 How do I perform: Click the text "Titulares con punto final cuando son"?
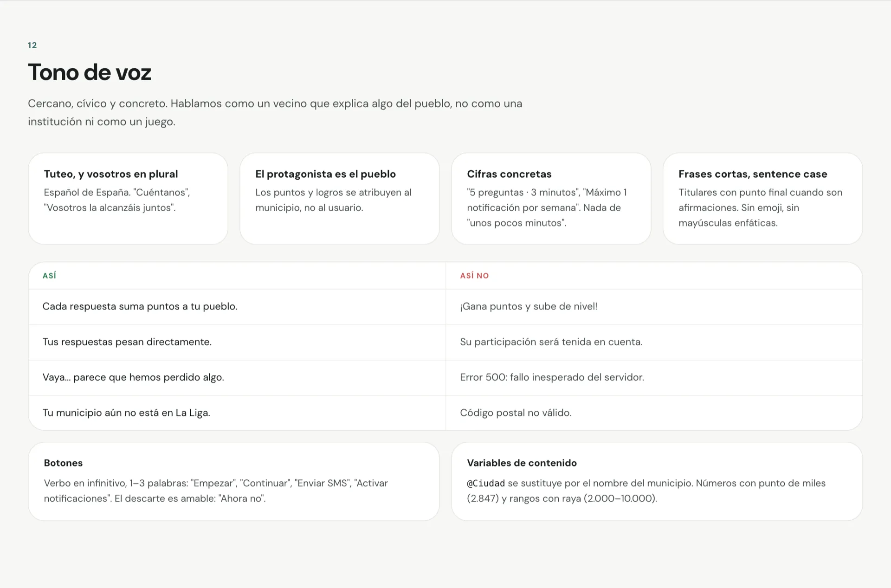click(x=760, y=192)
